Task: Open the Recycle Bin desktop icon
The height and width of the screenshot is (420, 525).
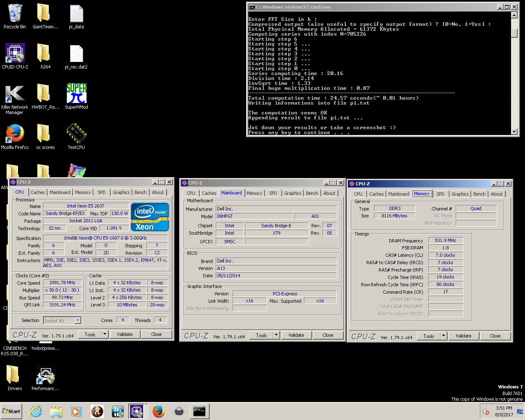Action: (x=15, y=16)
